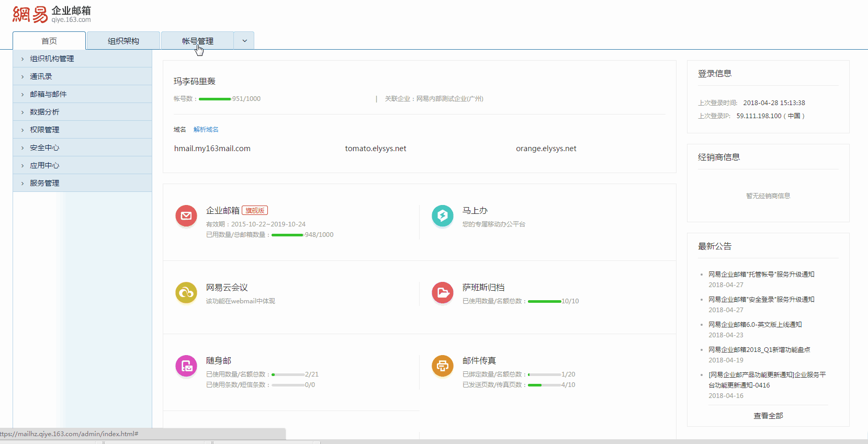Expand the 服务管理 section
Image resolution: width=868 pixels, height=444 pixels.
tap(83, 183)
